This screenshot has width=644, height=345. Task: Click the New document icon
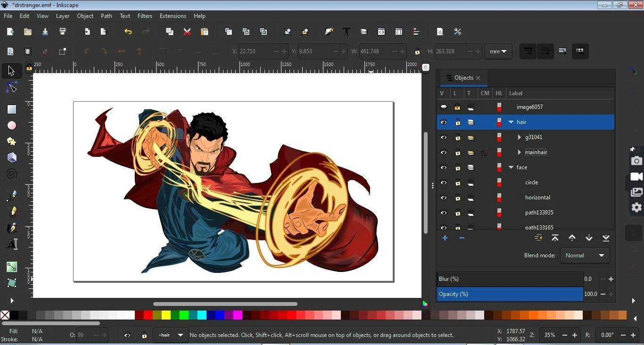coord(10,32)
